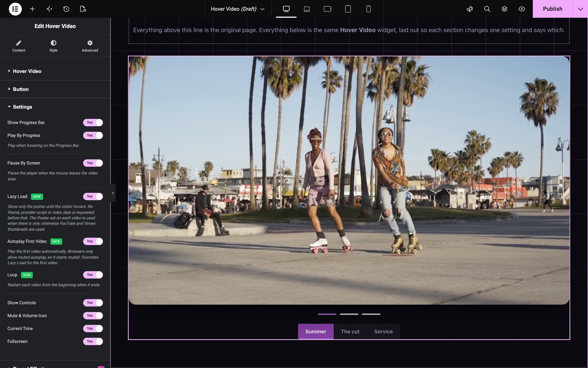Collapse the editor panel with arrow handle
This screenshot has height=368, width=588.
[x=113, y=193]
